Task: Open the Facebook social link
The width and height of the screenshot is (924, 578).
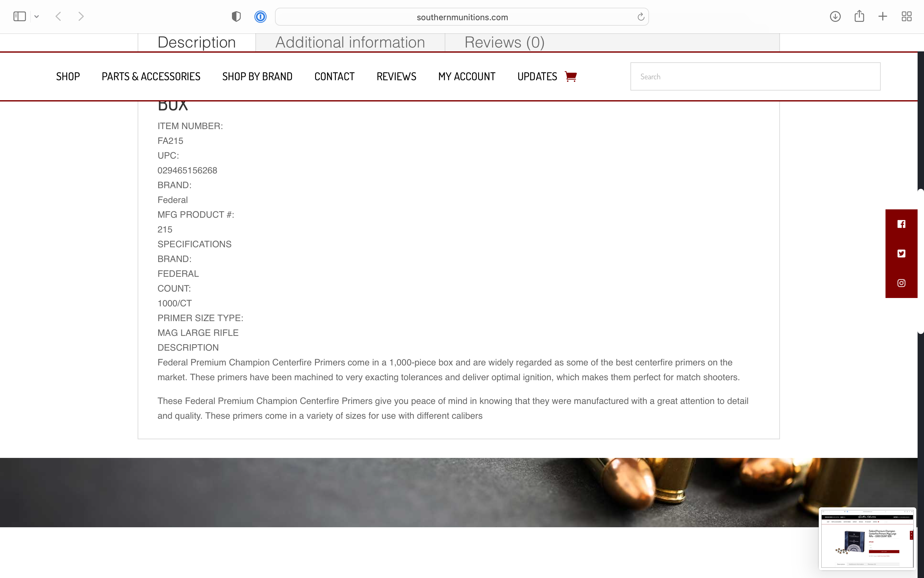Action: [x=902, y=224]
